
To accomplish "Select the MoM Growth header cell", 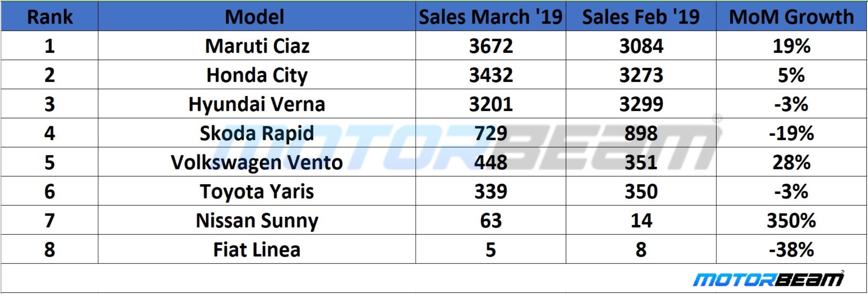I will click(x=791, y=17).
